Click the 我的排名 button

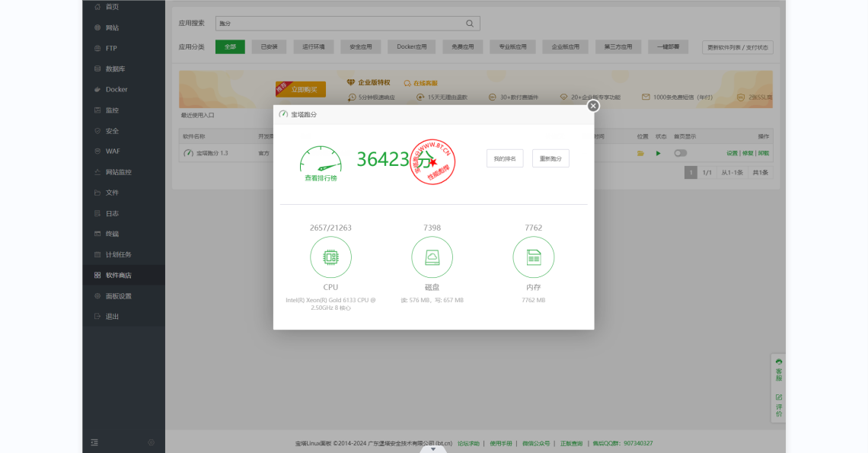pyautogui.click(x=505, y=158)
